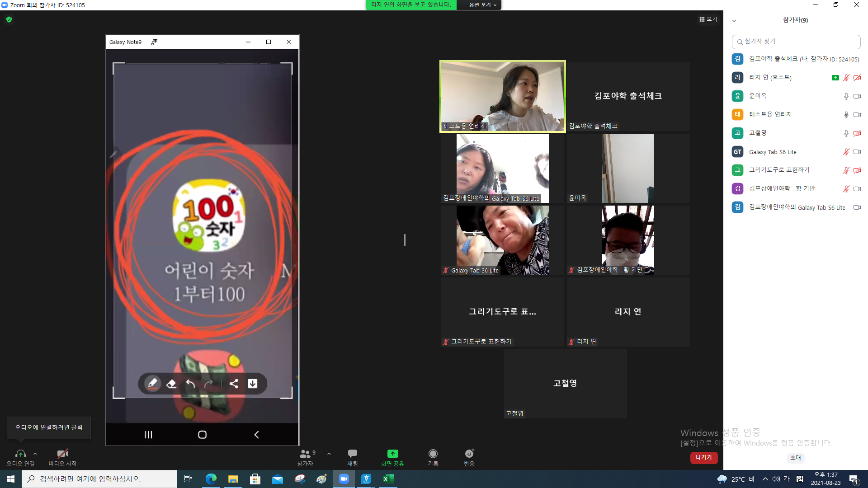This screenshot has height=488, width=868.
Task: Click the save download icon in drawing toolbar
Action: tap(253, 384)
